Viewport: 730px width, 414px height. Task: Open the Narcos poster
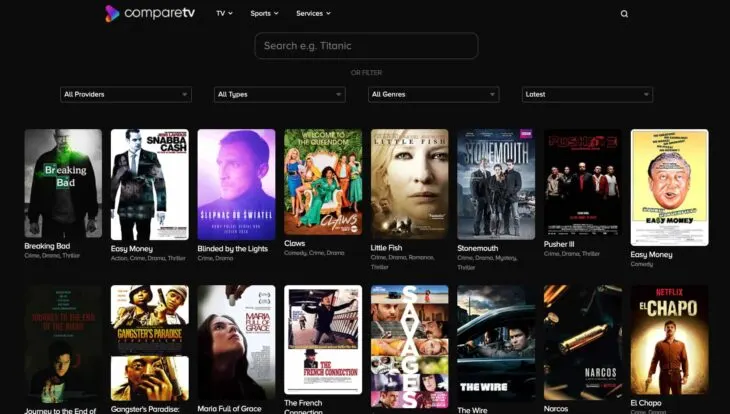pos(583,343)
